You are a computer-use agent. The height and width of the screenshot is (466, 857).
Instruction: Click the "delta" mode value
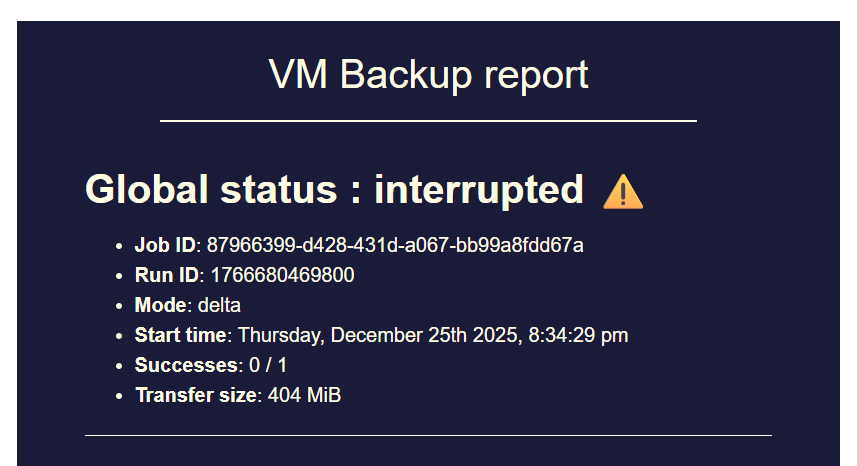[219, 305]
